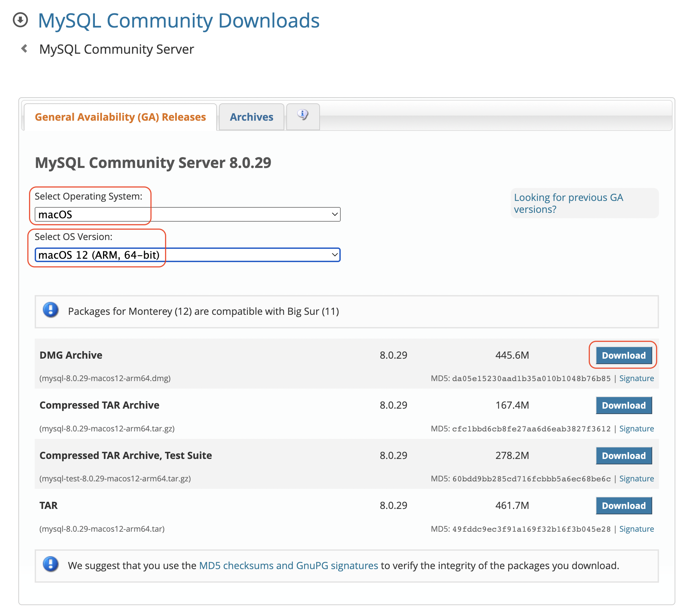Click the blue alert icon in Monterey notice
The image size is (693, 616).
tap(51, 310)
